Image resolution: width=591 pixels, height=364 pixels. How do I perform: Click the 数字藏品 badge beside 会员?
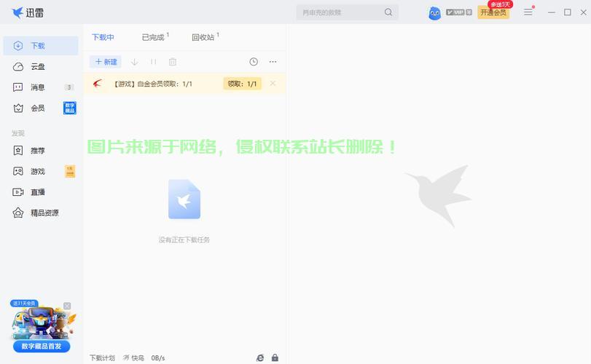coord(70,108)
